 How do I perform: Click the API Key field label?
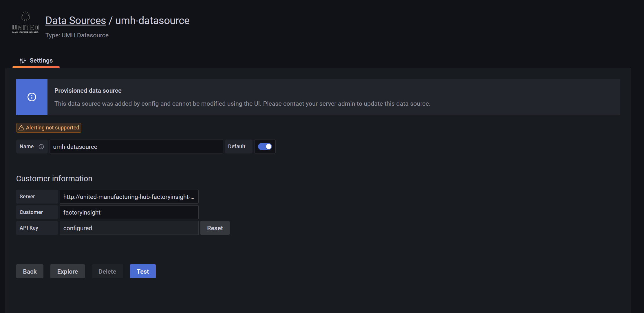click(x=29, y=228)
